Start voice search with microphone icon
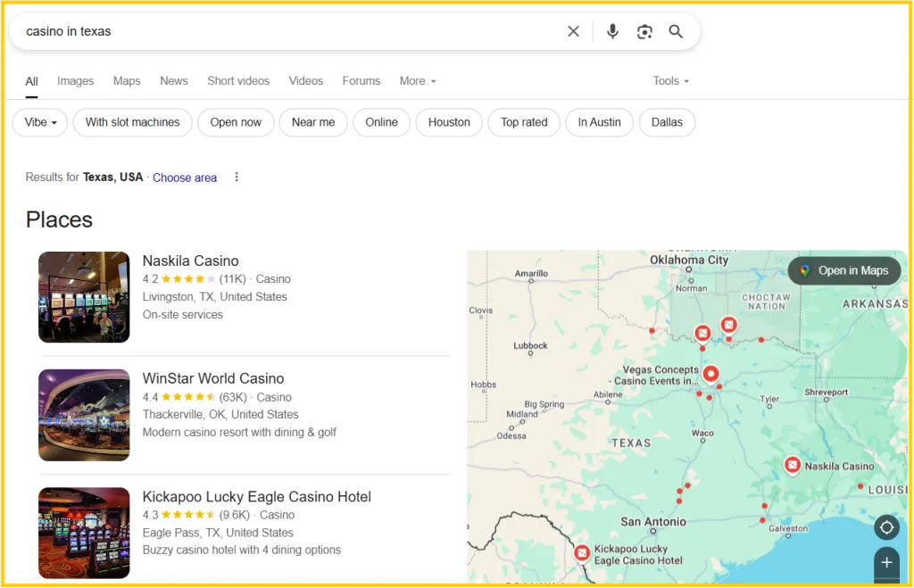The width and height of the screenshot is (914, 588). 612,31
